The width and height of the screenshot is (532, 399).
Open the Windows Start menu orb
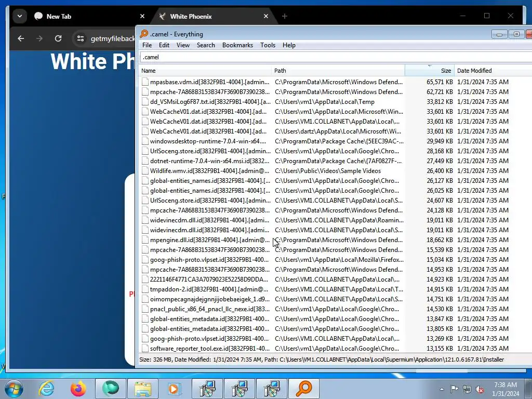pos(14,389)
